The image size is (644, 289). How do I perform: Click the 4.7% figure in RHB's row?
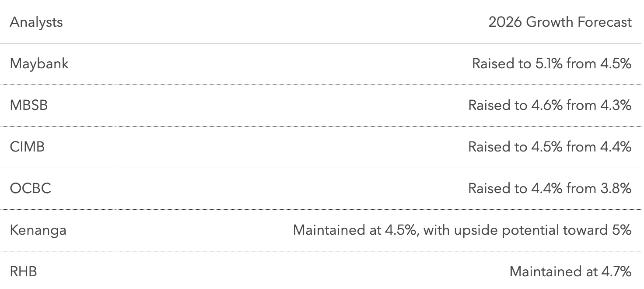pyautogui.click(x=616, y=271)
